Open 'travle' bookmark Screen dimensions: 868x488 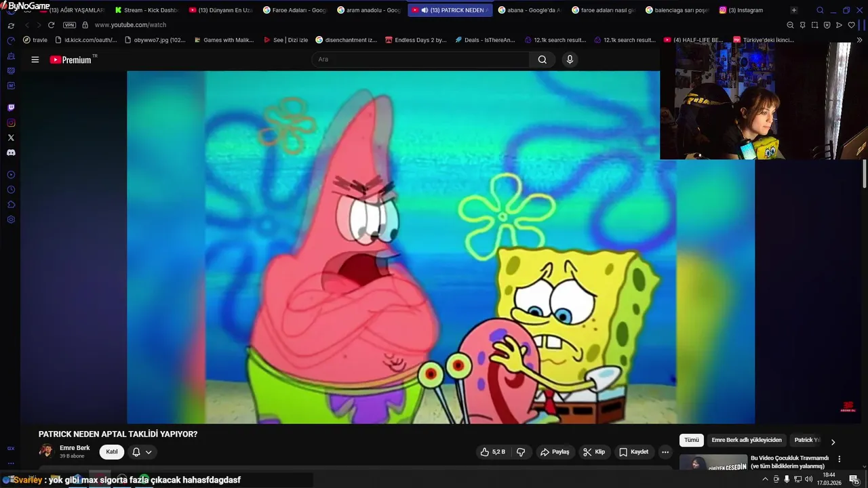35,40
